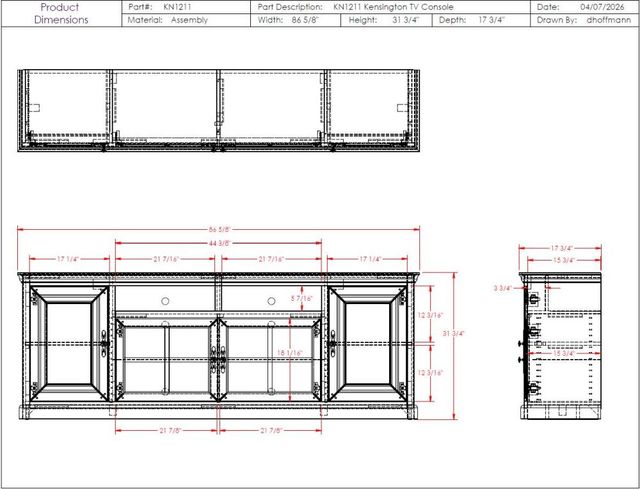
Task: Click the Part# KN1211 field in title block
Action: [x=186, y=7]
